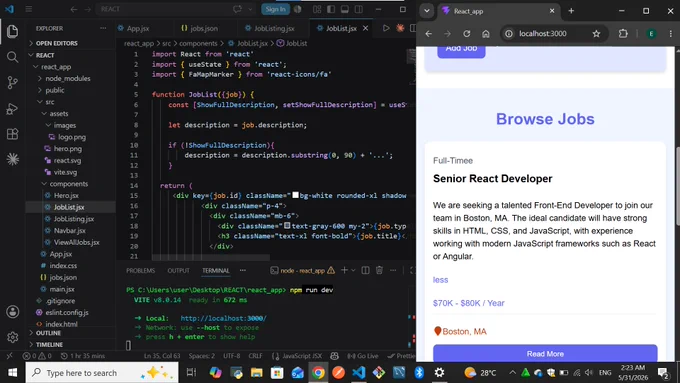This screenshot has width=680, height=383.
Task: Go back in Chrome browser
Action: [428, 33]
